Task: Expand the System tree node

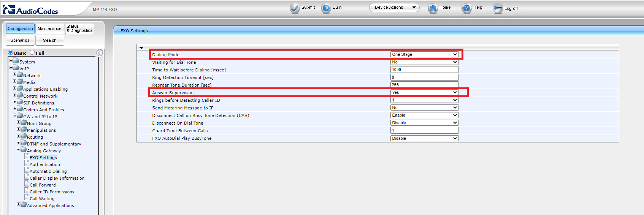Action: click(x=11, y=61)
